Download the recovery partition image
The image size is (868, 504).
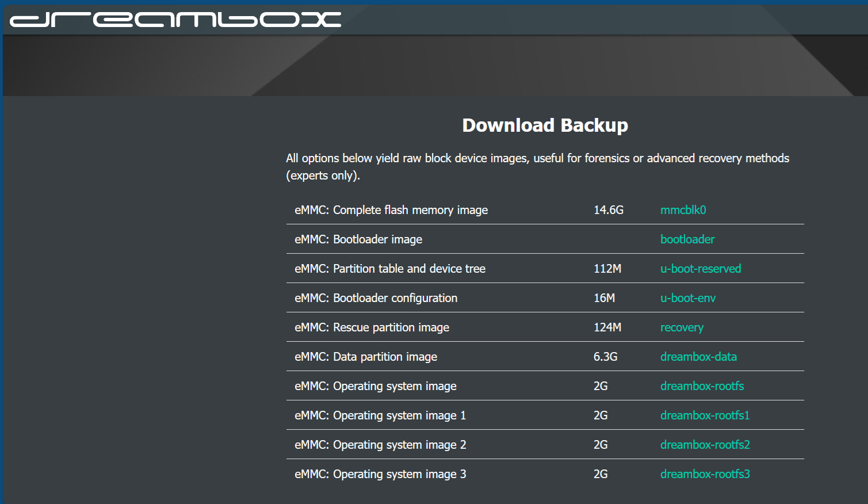coord(682,327)
